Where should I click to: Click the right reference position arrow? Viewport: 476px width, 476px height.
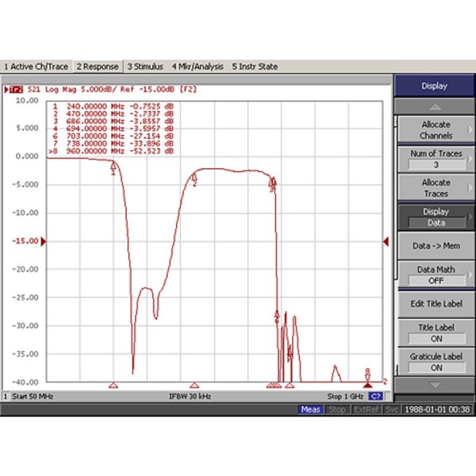[386, 241]
